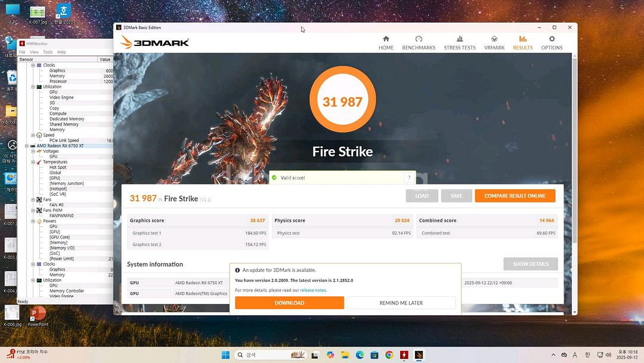
Task: Open the Benchmarks section in 3DMark
Action: click(419, 43)
